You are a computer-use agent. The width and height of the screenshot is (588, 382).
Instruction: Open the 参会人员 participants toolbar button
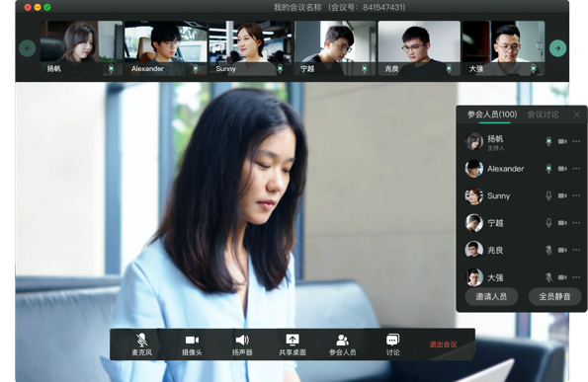click(342, 344)
